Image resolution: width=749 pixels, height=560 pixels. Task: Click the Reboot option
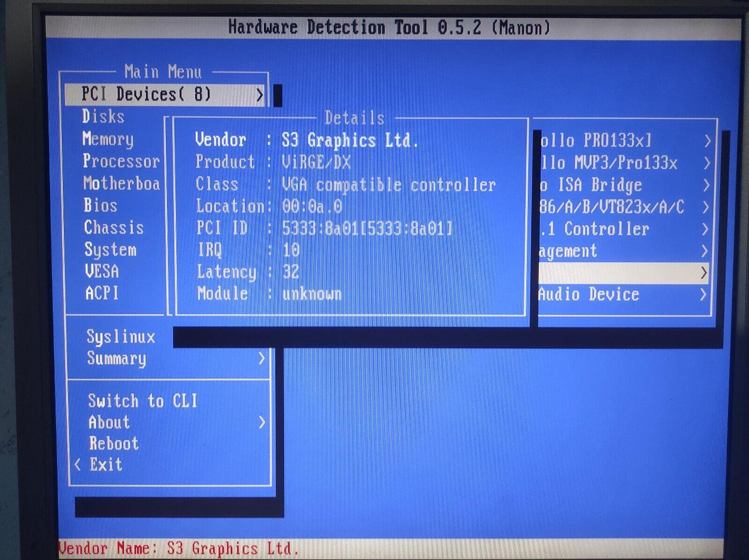coord(114,443)
